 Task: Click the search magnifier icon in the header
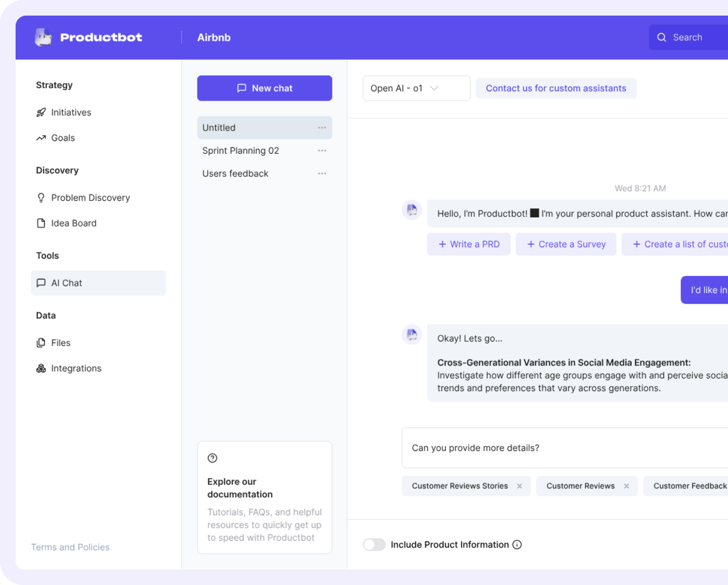click(662, 37)
